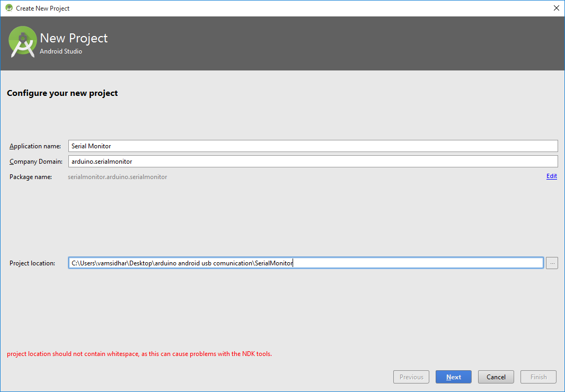Click the serialmonitor.arduino.serialmonitor package text
The height and width of the screenshot is (392, 565).
click(117, 177)
